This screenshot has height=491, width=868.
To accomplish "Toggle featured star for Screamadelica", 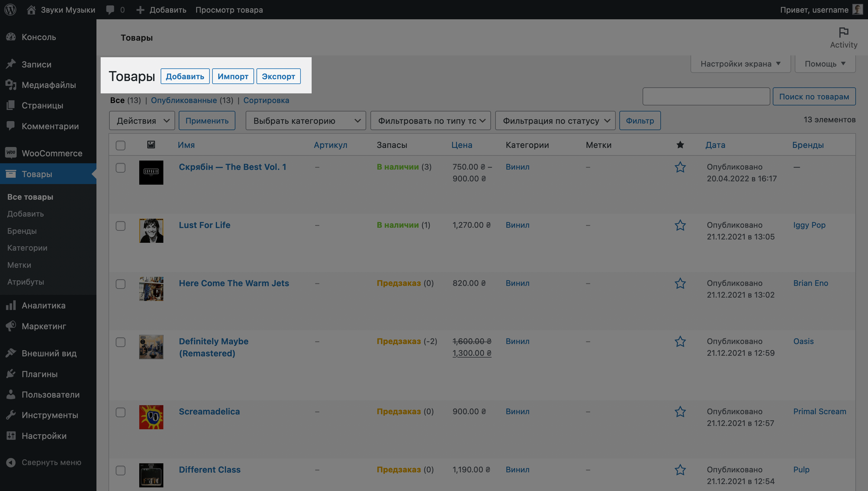I will pos(680,412).
